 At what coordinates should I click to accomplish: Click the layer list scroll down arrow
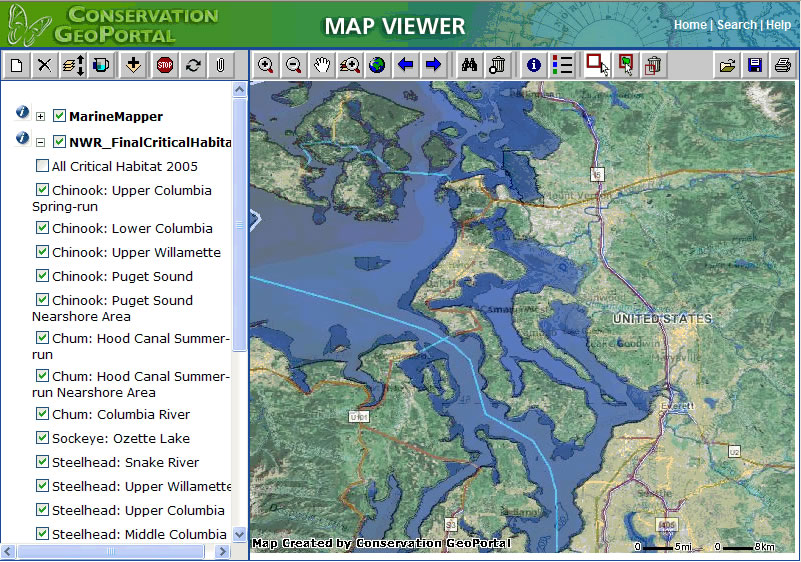coord(240,535)
